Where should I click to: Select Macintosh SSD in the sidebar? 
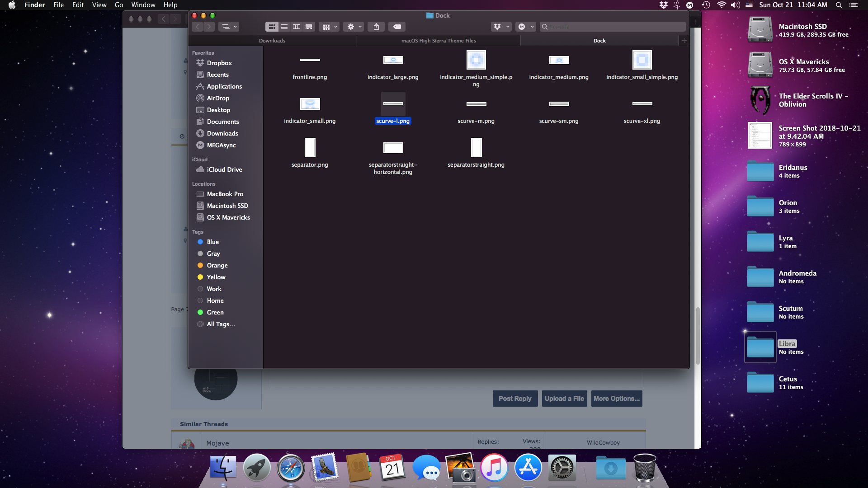[227, 206]
